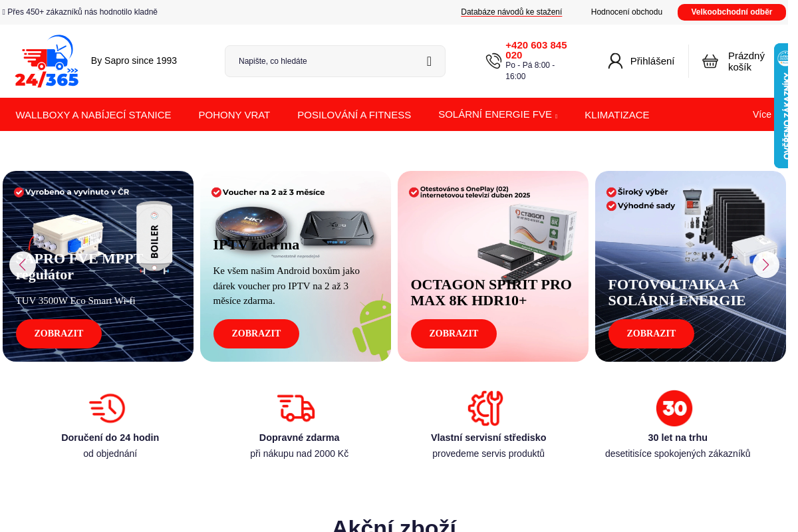Expand the Více menu item

[762, 114]
